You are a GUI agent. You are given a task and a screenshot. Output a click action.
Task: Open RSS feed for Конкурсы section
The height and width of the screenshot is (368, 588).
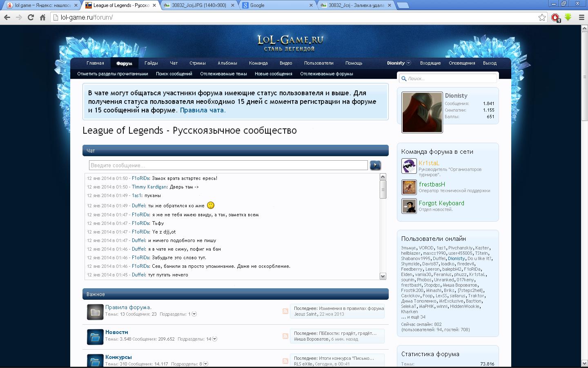click(x=285, y=361)
